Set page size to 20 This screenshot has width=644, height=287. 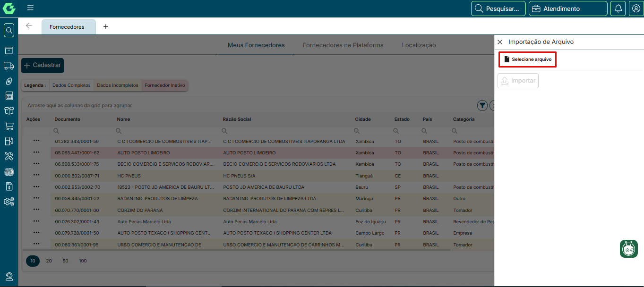(49, 261)
